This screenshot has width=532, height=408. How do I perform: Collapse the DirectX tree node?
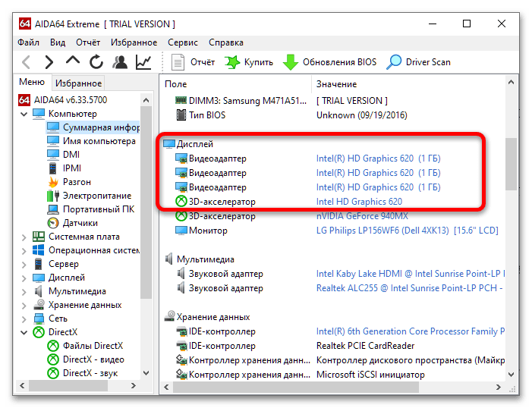pos(24,332)
